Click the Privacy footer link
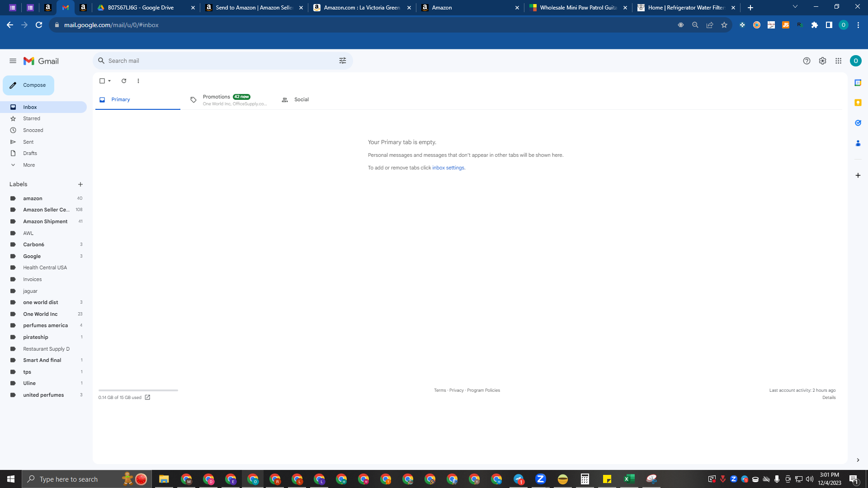Viewport: 868px width, 488px height. click(456, 390)
